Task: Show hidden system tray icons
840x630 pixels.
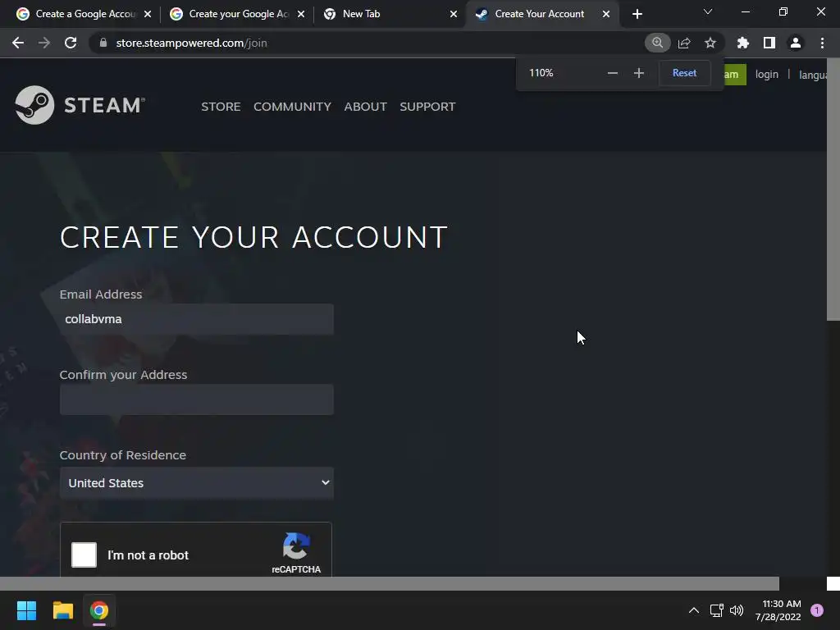Action: 694,610
